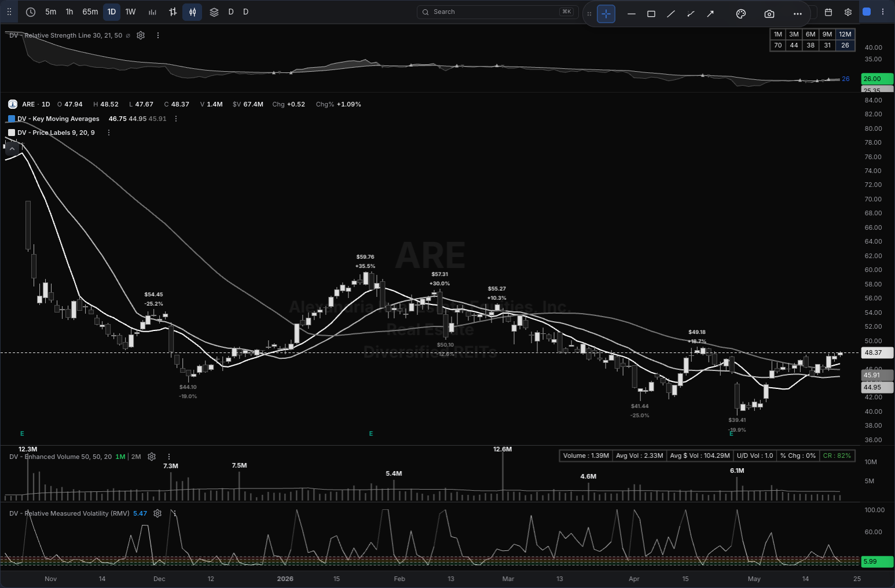Click the blue color swatch in top bar
Viewport: 895px width, 588px height.
pos(867,12)
